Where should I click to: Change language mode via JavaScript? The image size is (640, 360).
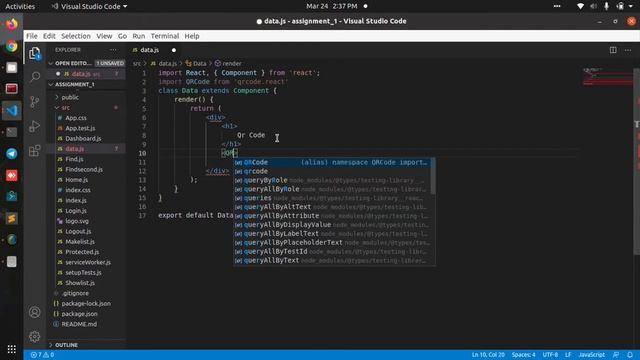click(591, 355)
